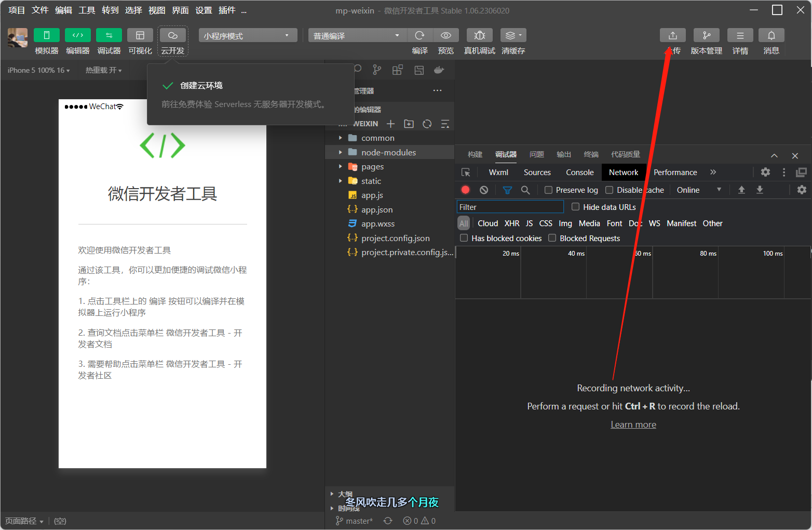The width and height of the screenshot is (812, 530).
Task: Toggle the 调试器 debugger panel button
Action: tap(109, 35)
